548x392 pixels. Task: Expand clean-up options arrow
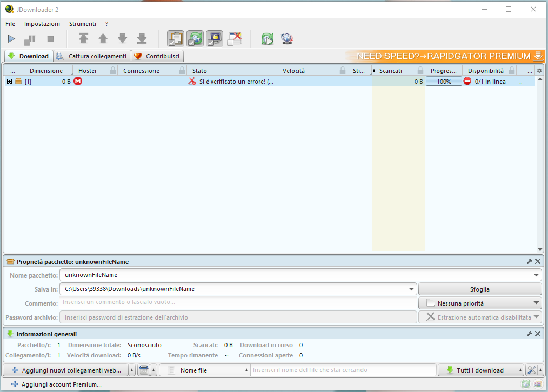pos(153,370)
